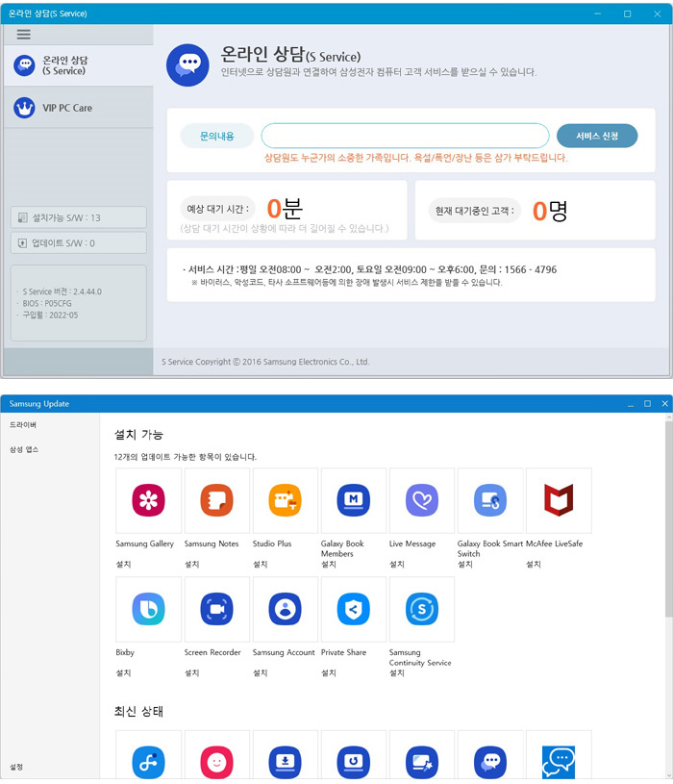Click the Galaxy Book Members icon
Viewport: 673px width, 784px height.
pyautogui.click(x=353, y=500)
